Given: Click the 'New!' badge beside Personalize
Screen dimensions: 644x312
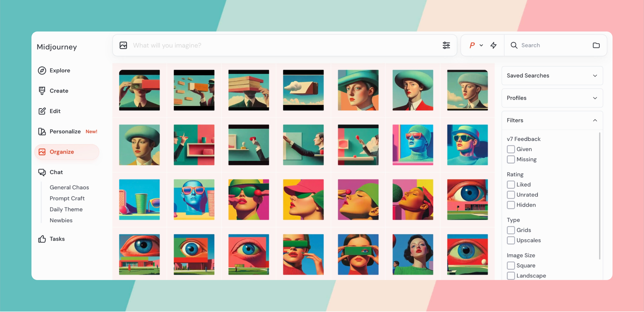Looking at the screenshot, I should 91,132.
